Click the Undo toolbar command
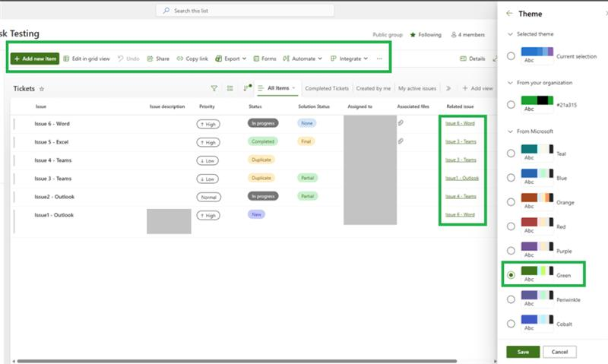 pyautogui.click(x=128, y=59)
